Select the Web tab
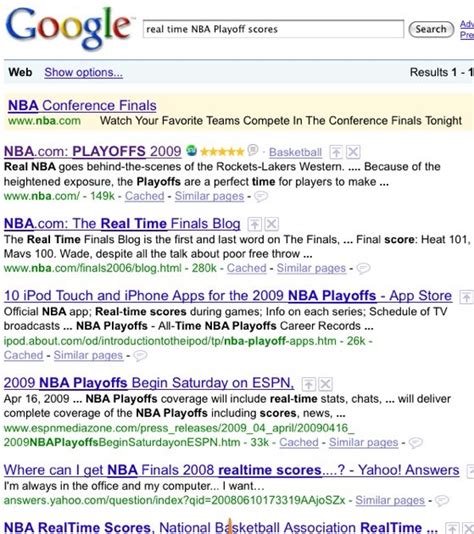 pos(20,72)
